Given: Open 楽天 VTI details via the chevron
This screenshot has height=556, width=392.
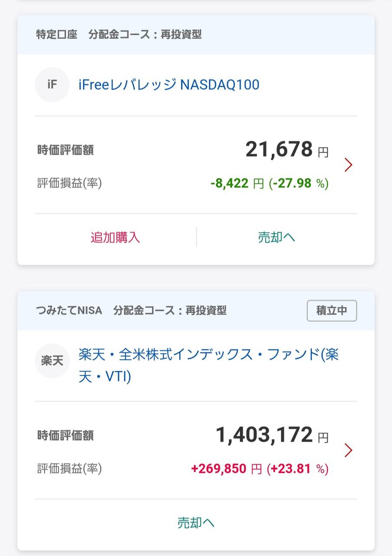Looking at the screenshot, I should click(348, 450).
